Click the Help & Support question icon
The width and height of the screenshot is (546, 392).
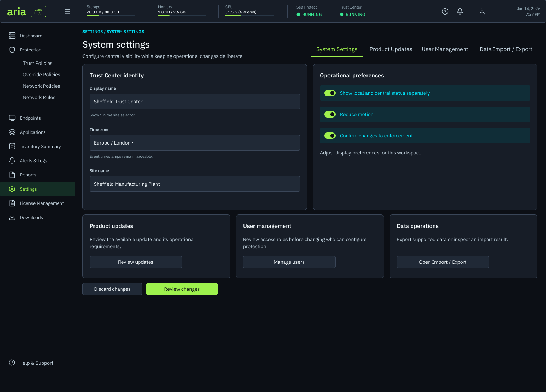tap(12, 363)
